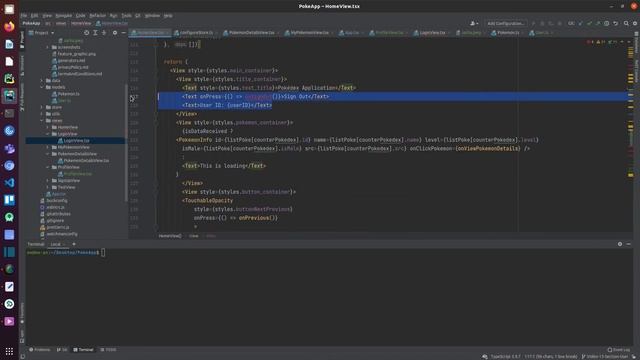Open the Event Log
This screenshot has height=360, width=640.
click(x=619, y=350)
